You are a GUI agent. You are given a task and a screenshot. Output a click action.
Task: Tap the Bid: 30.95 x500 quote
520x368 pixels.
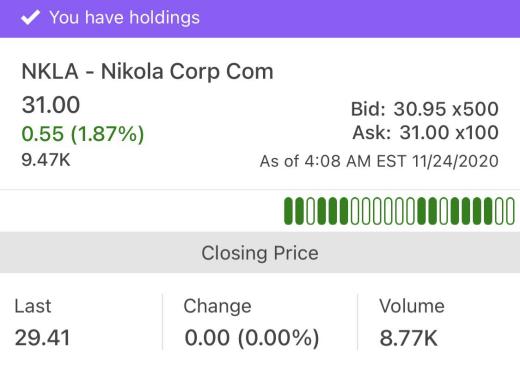point(425,109)
